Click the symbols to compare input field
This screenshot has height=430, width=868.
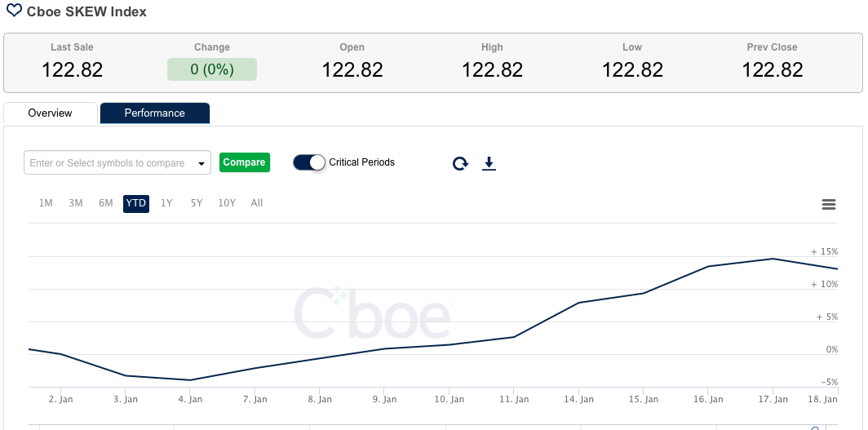tap(108, 163)
